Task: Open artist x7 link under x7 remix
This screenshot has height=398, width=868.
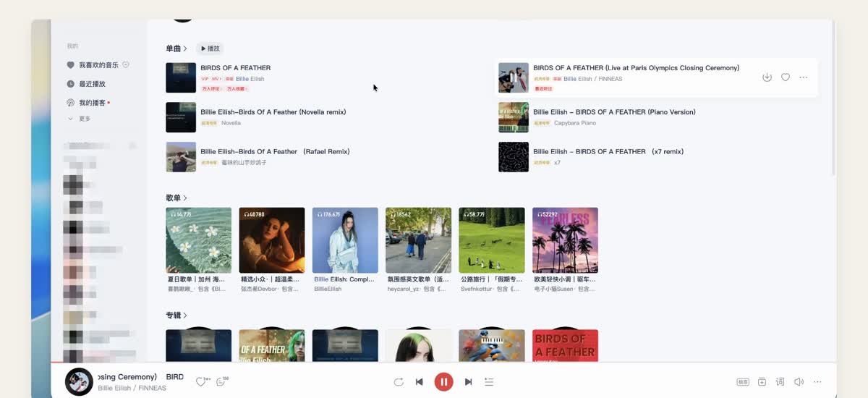Action: pos(557,163)
